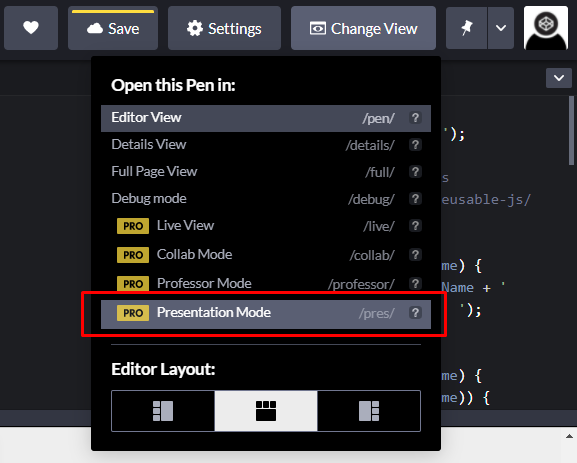The height and width of the screenshot is (463, 577).
Task: Expand the editor panel chevron dropdown
Action: 559,78
